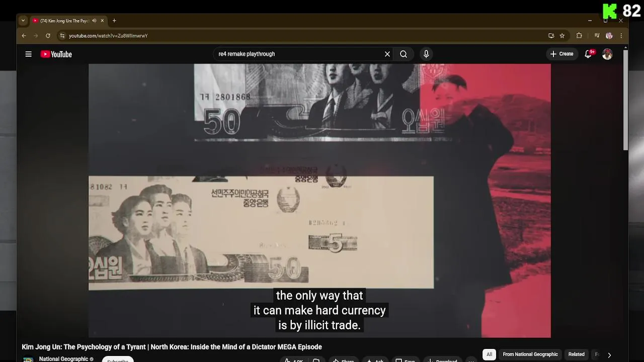644x362 pixels.
Task: Open the YouTube account avatar menu
Action: [x=607, y=54]
